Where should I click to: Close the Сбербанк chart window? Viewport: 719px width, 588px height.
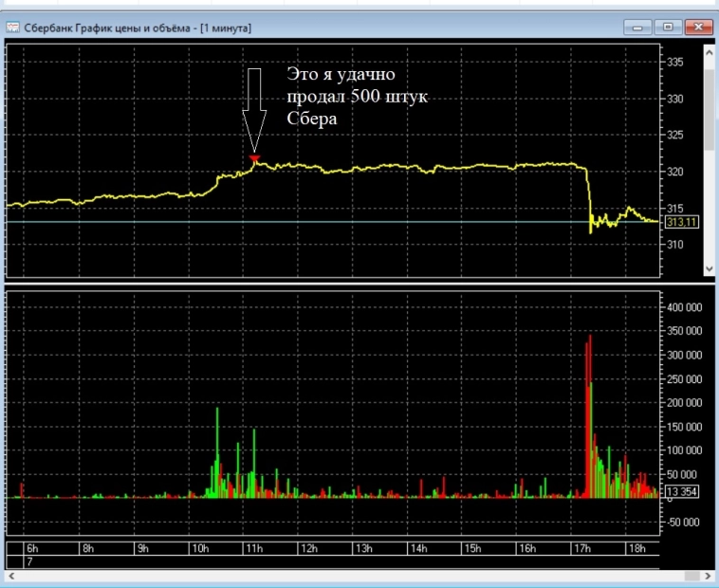(x=699, y=27)
